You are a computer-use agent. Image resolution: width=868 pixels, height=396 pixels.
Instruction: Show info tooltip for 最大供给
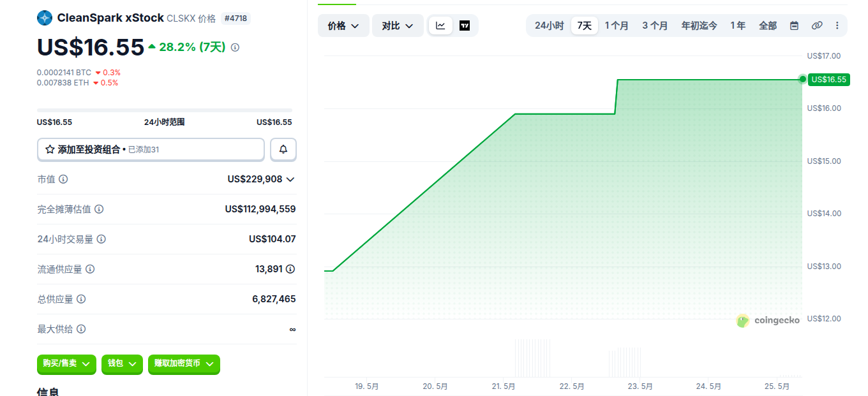(81, 329)
